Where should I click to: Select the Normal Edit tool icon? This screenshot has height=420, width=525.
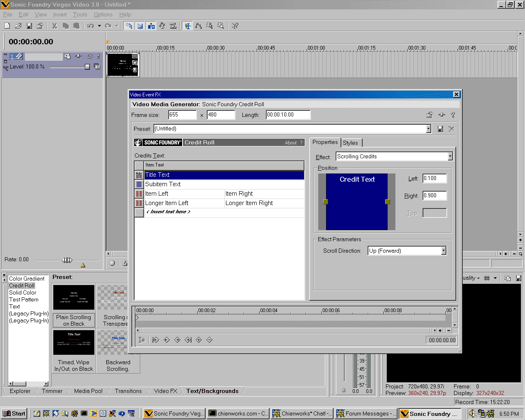[x=187, y=26]
